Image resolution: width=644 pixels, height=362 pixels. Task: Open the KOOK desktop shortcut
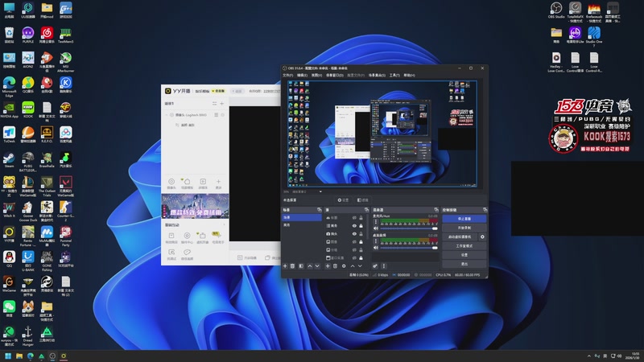tap(28, 110)
